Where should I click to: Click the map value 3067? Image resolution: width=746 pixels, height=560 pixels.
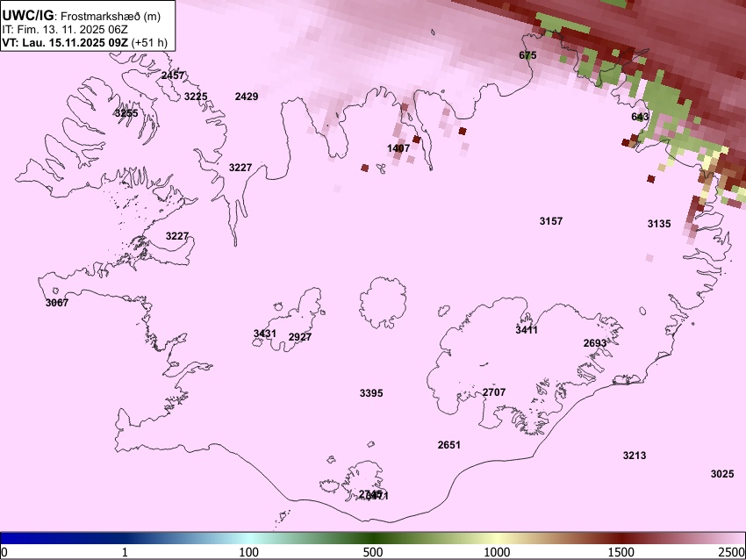tap(57, 303)
